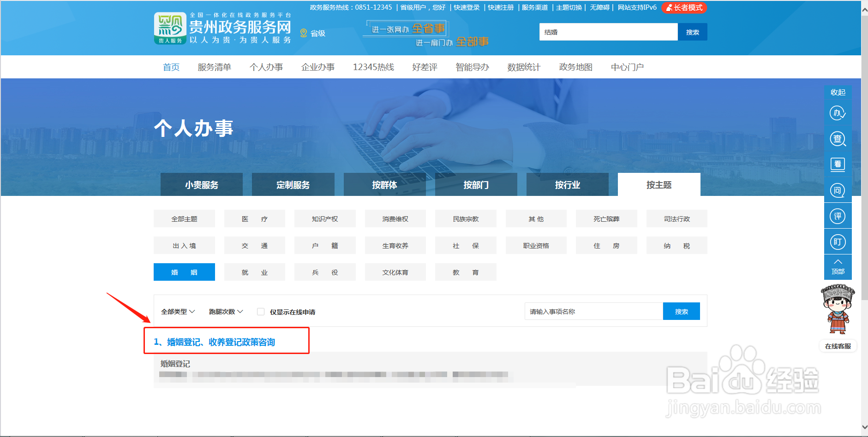Click the 请输入事项名称 input field
This screenshot has height=437, width=868.
coord(593,311)
